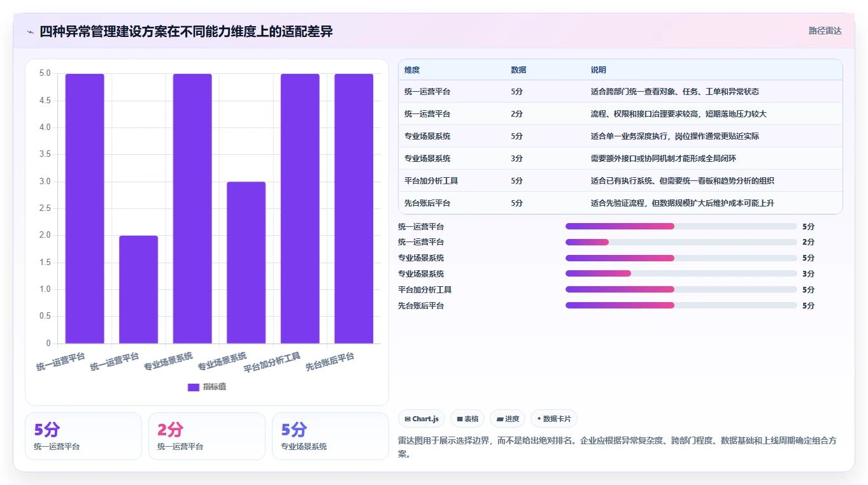Click the 平台加分析工具 label in the progress list
868x485 pixels.
(x=425, y=290)
